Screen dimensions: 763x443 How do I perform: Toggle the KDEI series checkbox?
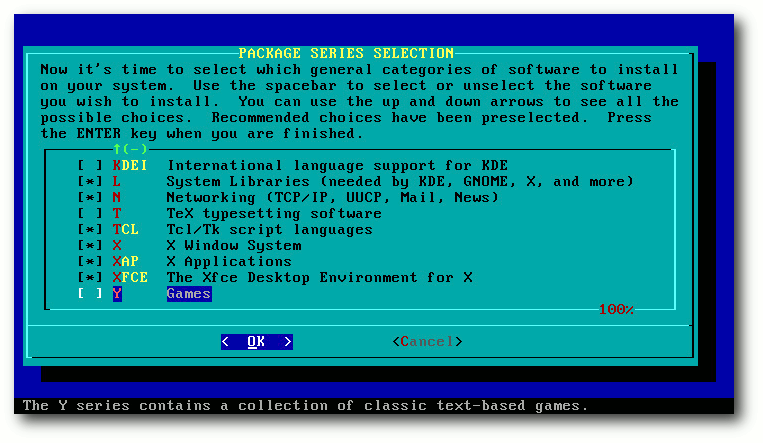[90, 166]
